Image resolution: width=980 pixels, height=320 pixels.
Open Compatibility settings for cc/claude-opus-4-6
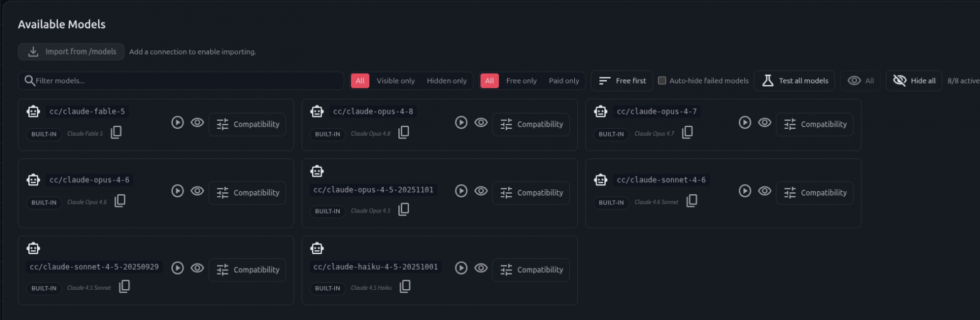[x=248, y=193]
